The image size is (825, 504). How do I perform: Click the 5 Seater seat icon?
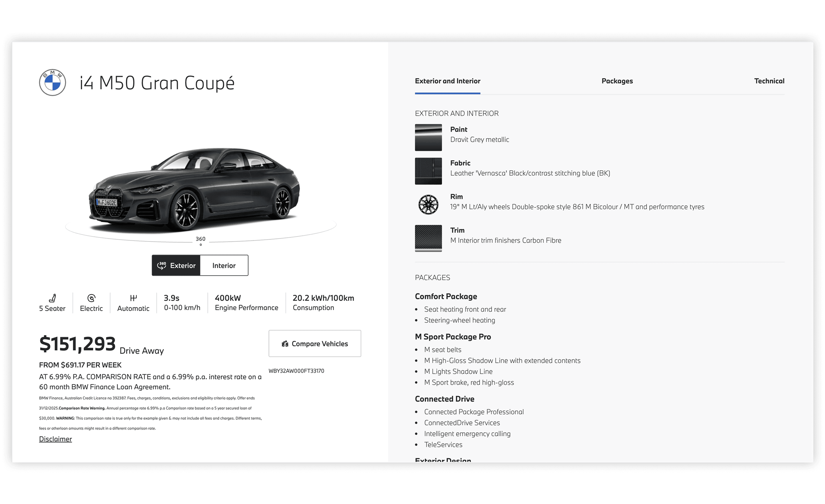(x=52, y=298)
